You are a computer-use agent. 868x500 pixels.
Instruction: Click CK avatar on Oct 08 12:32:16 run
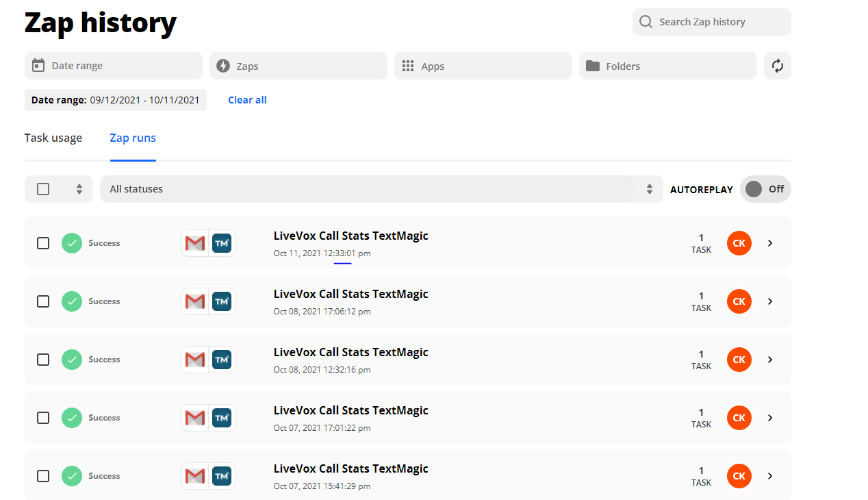tap(739, 360)
